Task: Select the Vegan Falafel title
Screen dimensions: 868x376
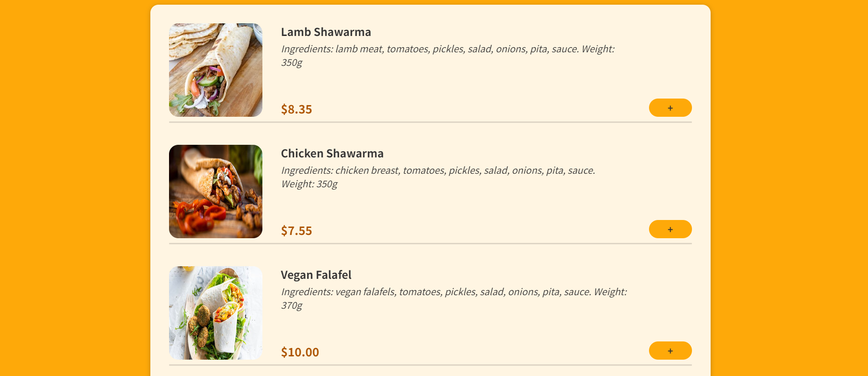Action: point(317,275)
